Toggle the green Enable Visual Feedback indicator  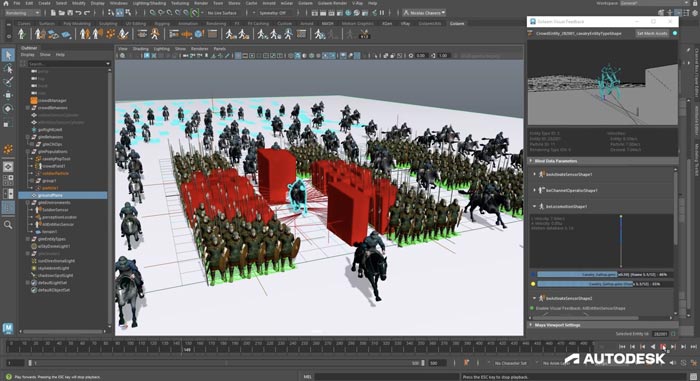(532, 308)
